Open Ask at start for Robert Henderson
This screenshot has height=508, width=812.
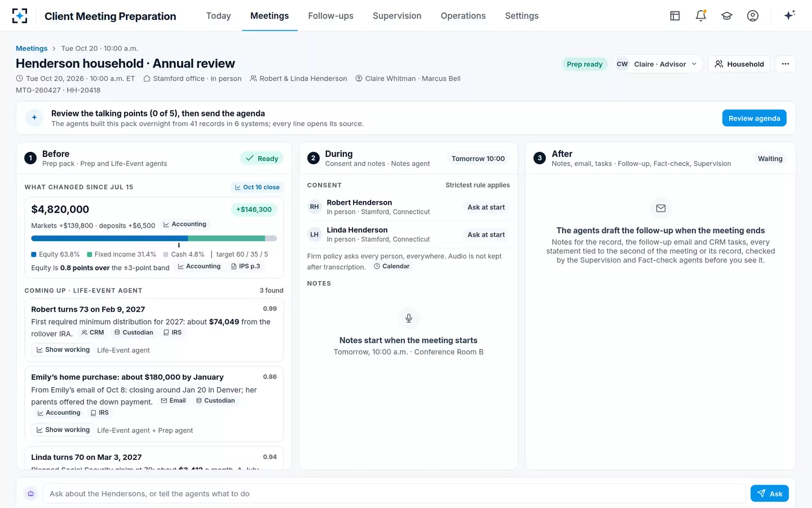tap(486, 207)
